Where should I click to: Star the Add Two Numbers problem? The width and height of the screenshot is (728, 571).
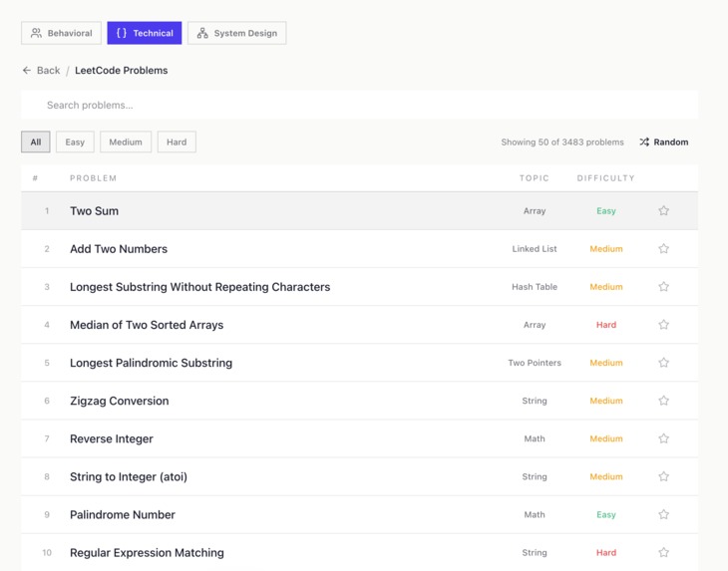[663, 248]
